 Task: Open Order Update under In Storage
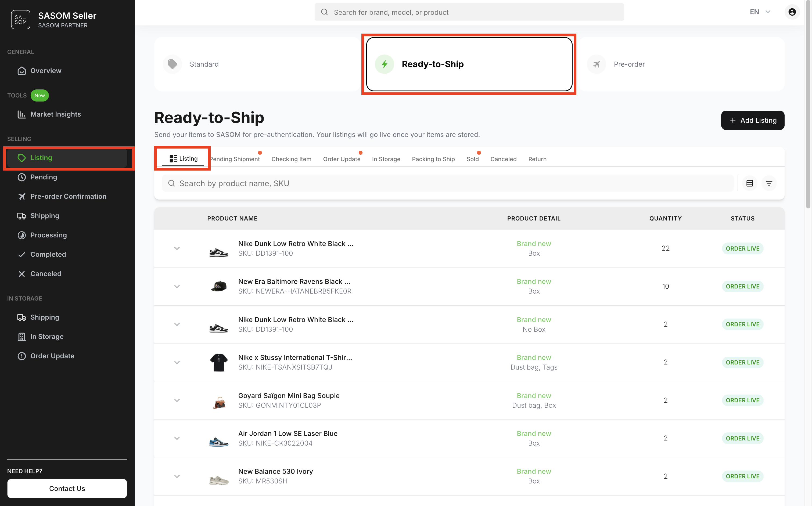tap(52, 356)
